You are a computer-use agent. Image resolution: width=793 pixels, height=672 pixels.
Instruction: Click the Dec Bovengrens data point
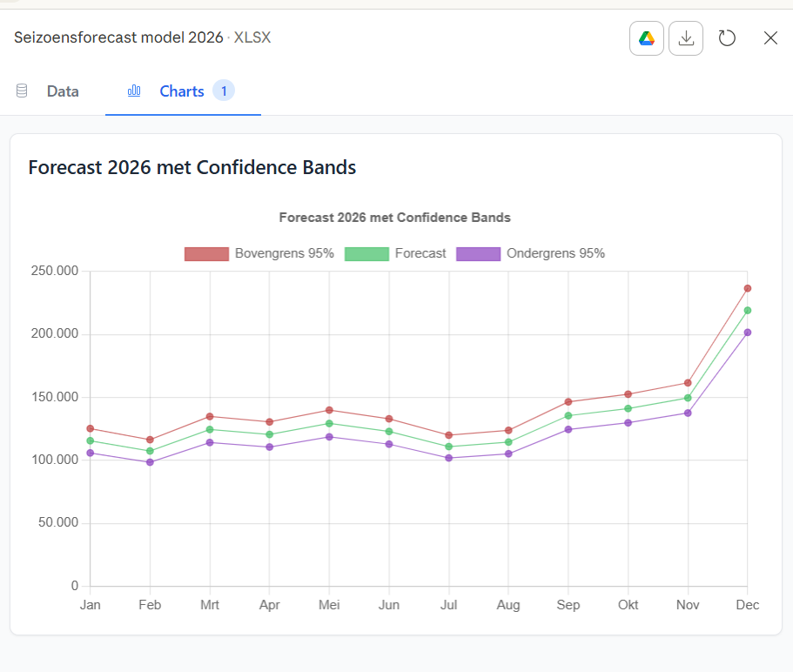click(748, 288)
